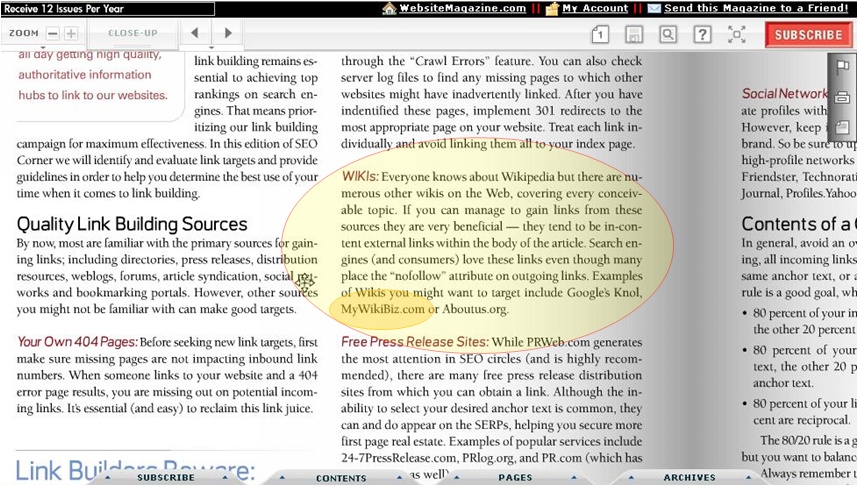Click the print icon in side panel
Viewport: 858px width, 486px height.
click(842, 97)
